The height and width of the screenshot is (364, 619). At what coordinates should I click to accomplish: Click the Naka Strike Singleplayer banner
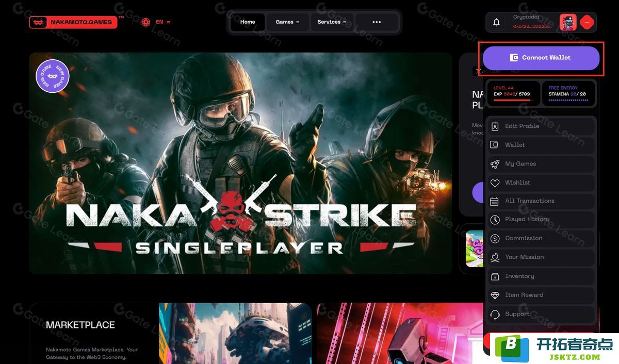(x=240, y=163)
